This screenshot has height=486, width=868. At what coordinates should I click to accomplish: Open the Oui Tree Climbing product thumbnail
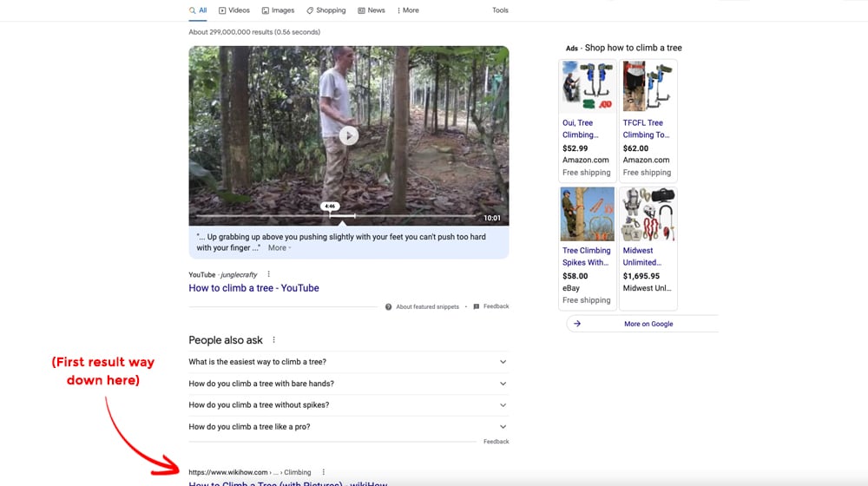click(588, 86)
